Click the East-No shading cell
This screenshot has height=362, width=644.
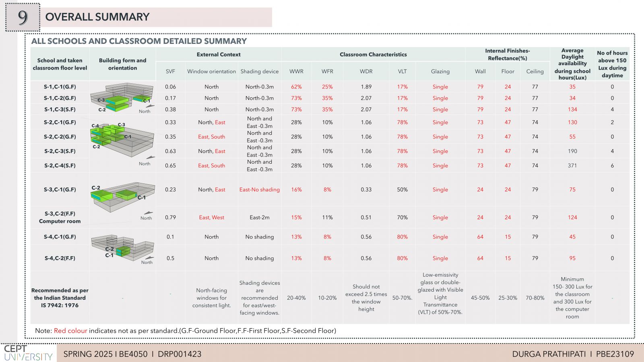(260, 189)
